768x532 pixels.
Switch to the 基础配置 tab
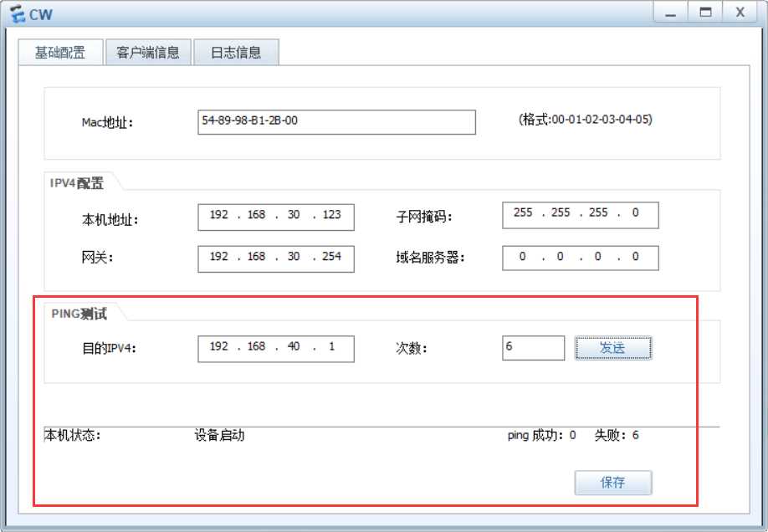(x=60, y=53)
